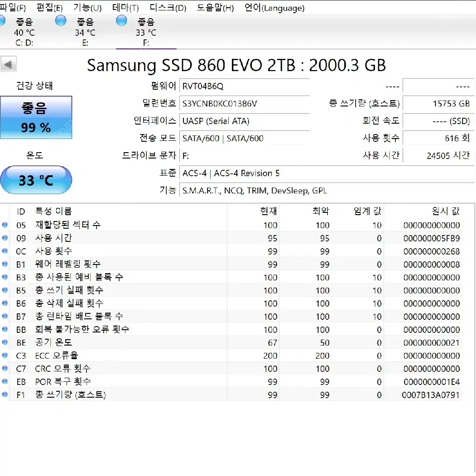The image size is (476, 476).
Task: Click raw value 000000005FB9
Action: (x=431, y=238)
